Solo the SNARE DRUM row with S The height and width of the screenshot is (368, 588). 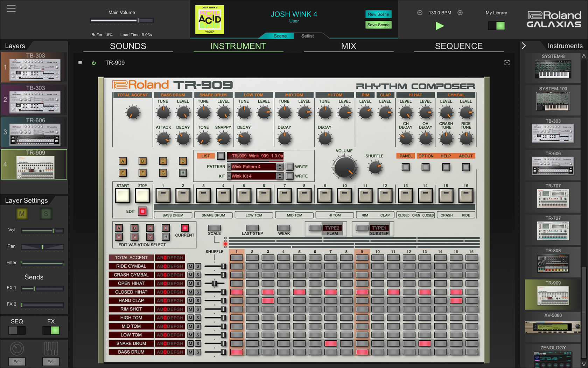pyautogui.click(x=198, y=343)
